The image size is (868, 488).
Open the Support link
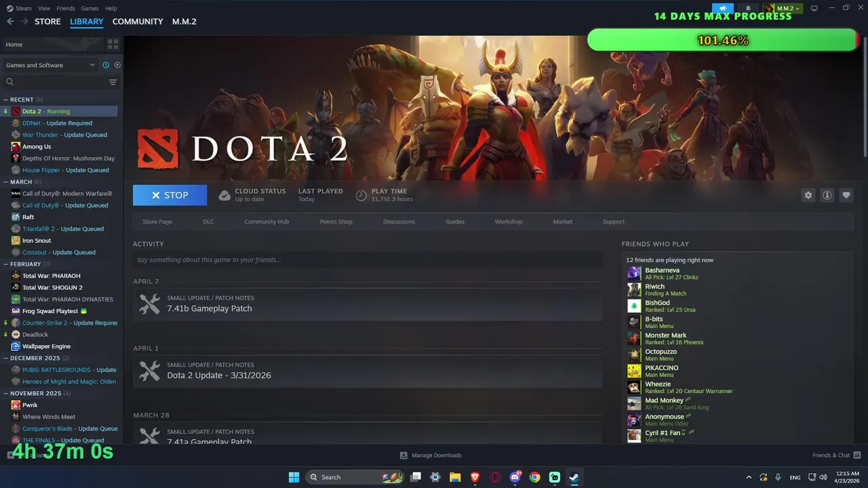click(614, 222)
